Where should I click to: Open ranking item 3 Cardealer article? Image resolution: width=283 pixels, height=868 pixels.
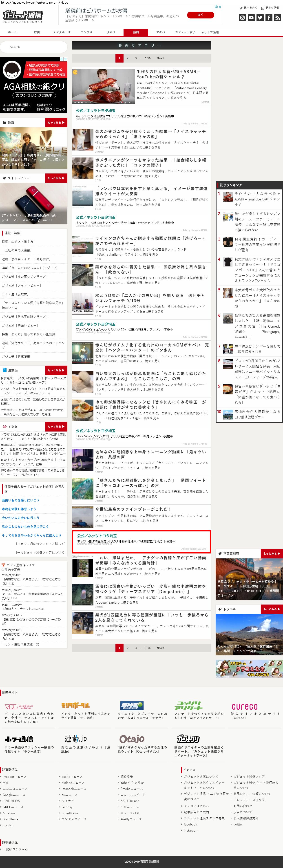click(257, 245)
